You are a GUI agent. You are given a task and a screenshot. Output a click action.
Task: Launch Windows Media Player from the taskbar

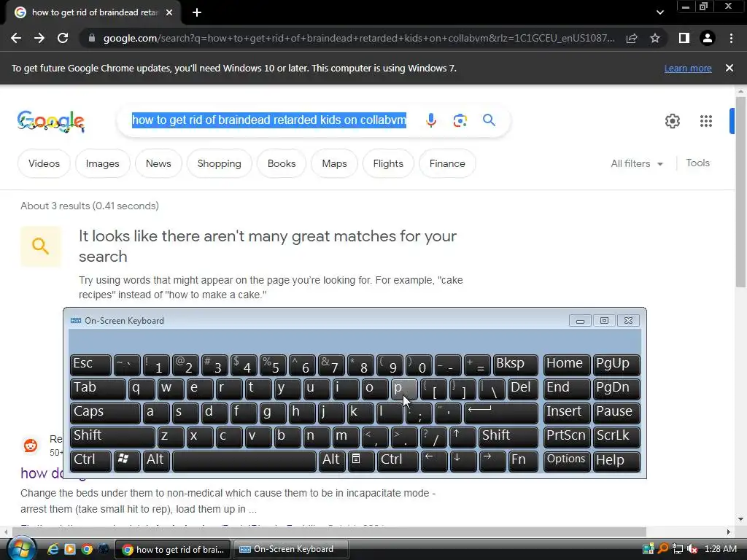click(70, 549)
